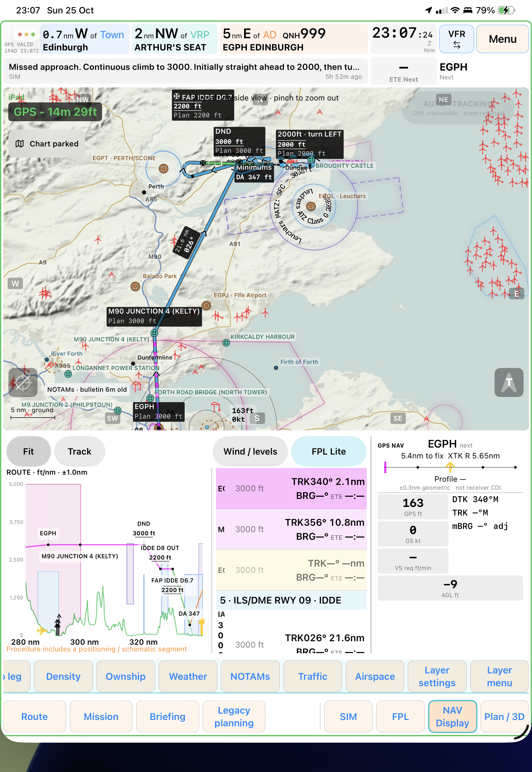Screen dimensions: 532x772
Task: Tap the map recenter crosshair button
Action: [x=23, y=382]
